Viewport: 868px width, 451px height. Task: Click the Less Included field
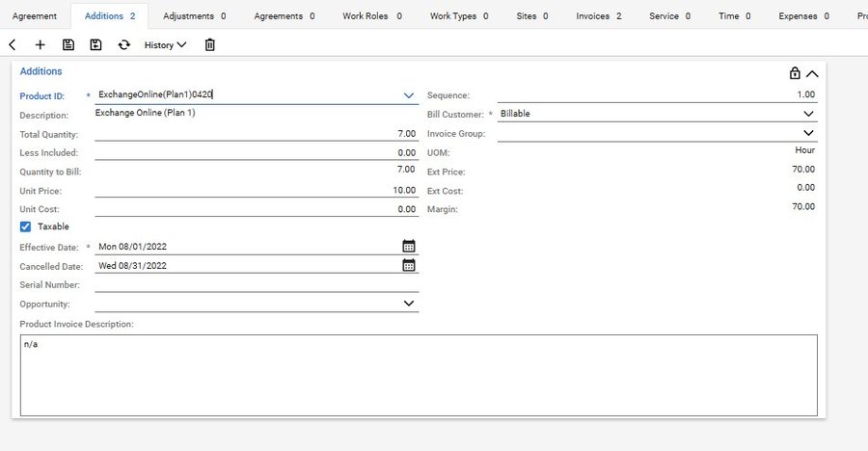coord(257,152)
